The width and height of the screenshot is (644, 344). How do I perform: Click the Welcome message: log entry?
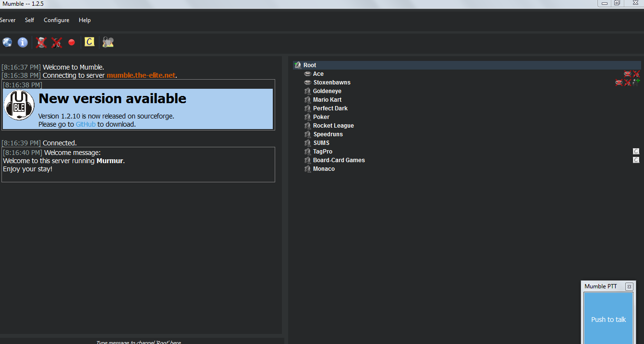point(73,153)
